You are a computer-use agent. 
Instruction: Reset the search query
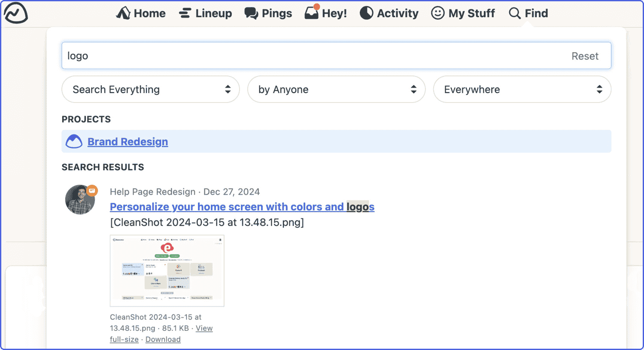(x=585, y=56)
